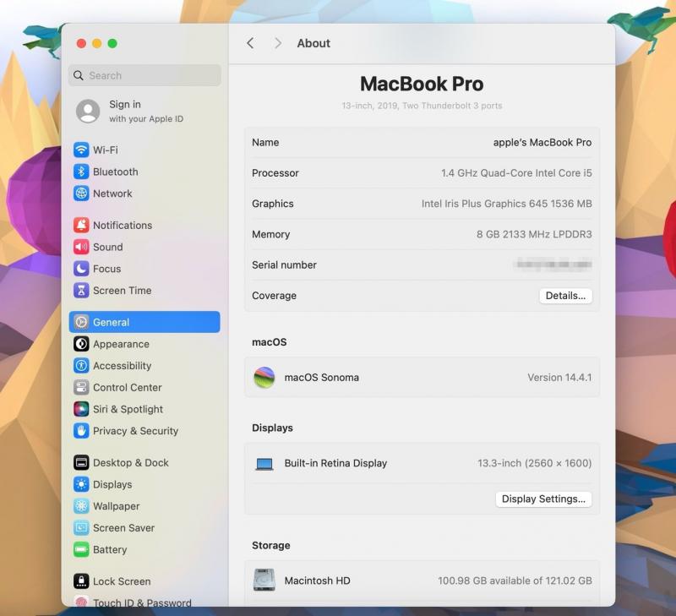Click the processor value 1.4 GHz Quad-Core
The image size is (676, 616).
pos(516,173)
